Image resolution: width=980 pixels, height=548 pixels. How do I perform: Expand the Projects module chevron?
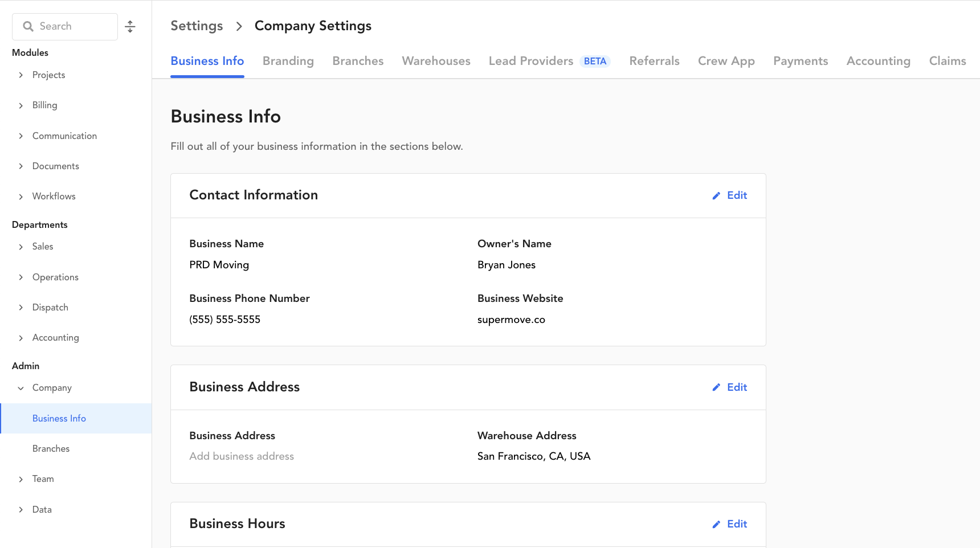pos(21,75)
